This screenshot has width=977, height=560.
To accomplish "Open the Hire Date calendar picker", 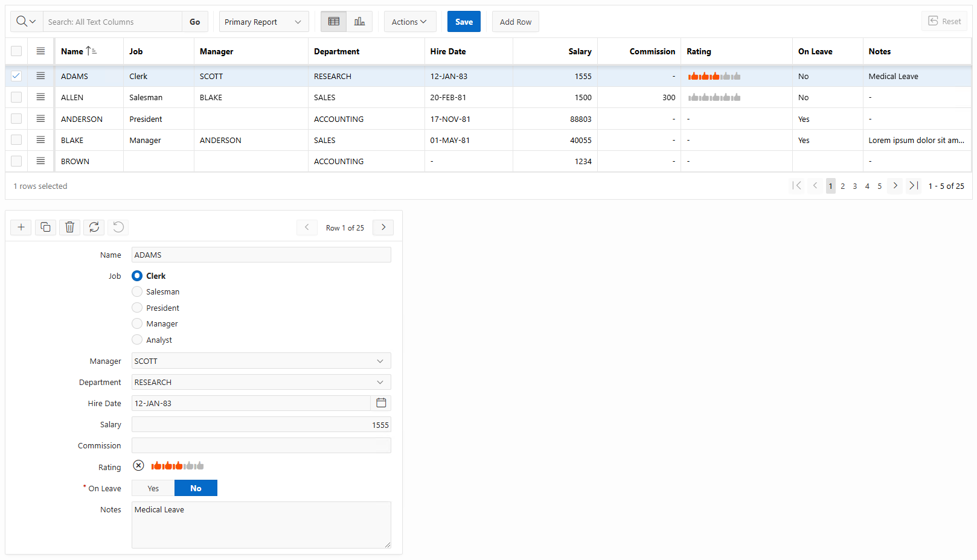I will click(x=381, y=403).
